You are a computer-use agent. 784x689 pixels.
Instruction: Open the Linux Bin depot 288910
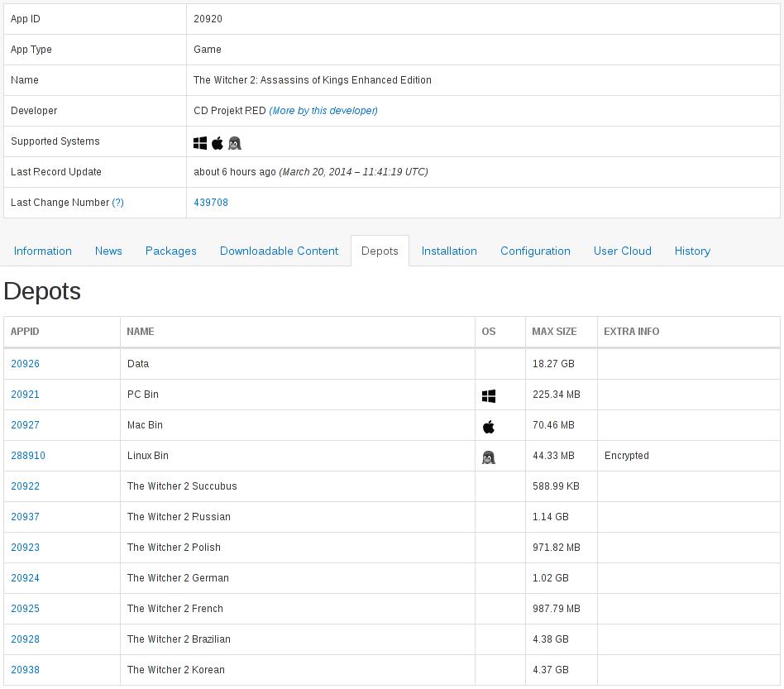(28, 456)
